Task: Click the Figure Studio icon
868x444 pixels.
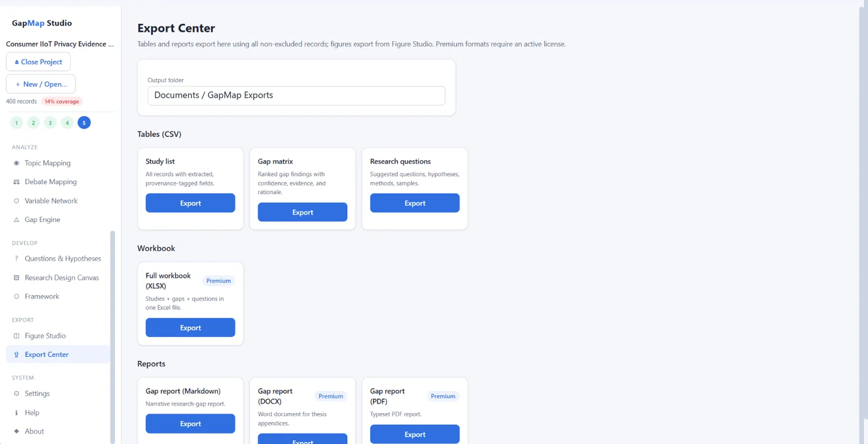Action: (x=16, y=336)
